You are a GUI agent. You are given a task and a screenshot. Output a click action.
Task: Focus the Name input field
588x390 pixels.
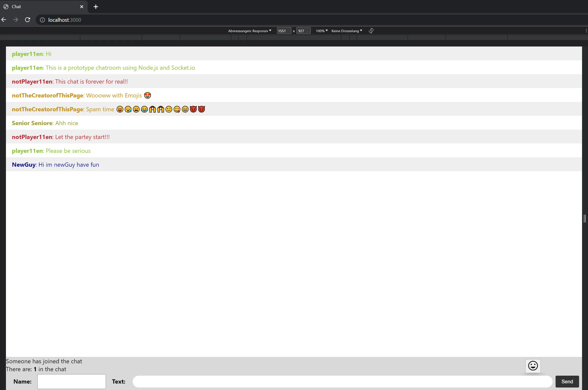72,381
